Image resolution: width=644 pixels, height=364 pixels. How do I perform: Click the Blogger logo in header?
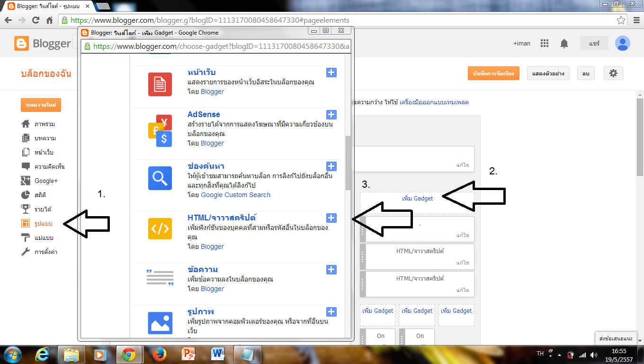(43, 44)
